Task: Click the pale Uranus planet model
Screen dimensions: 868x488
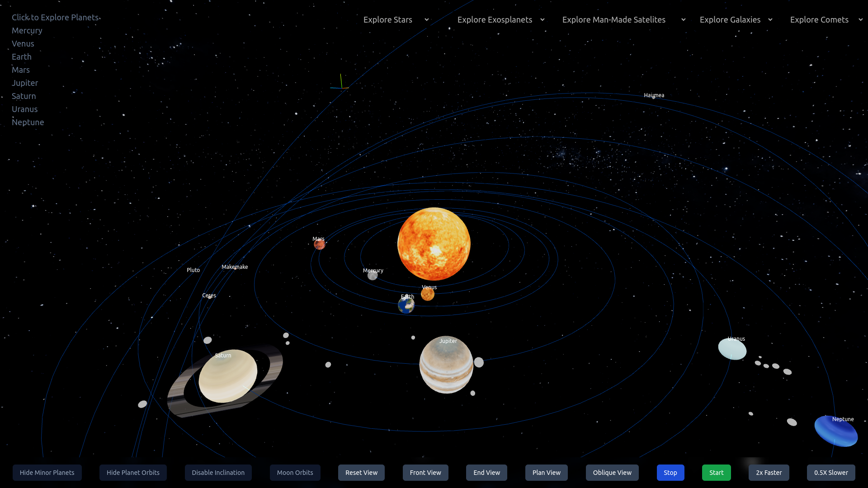Action: [x=732, y=349]
